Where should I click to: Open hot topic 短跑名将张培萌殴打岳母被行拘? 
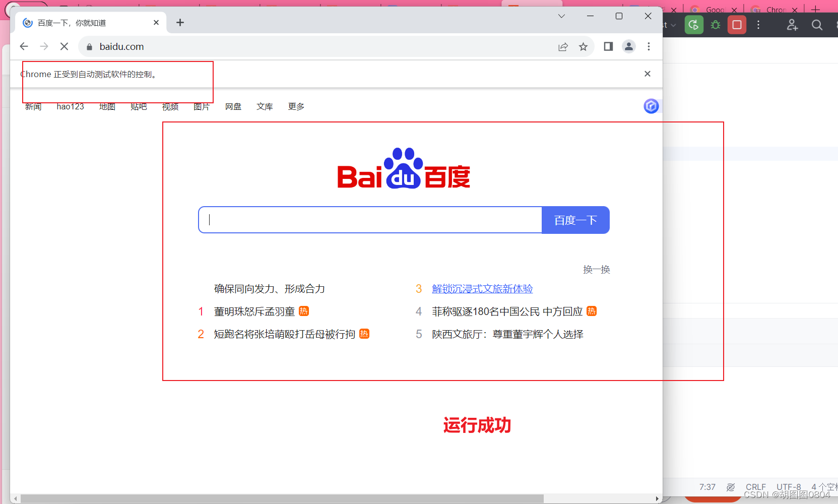(285, 334)
